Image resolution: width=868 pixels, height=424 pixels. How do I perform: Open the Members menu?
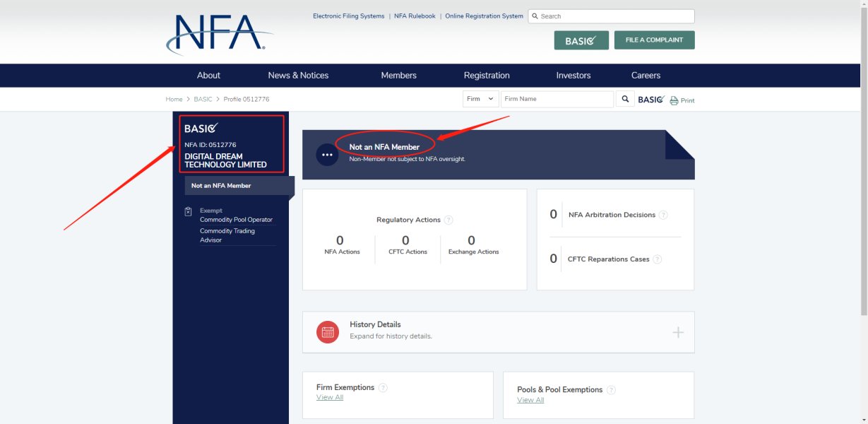pos(398,76)
